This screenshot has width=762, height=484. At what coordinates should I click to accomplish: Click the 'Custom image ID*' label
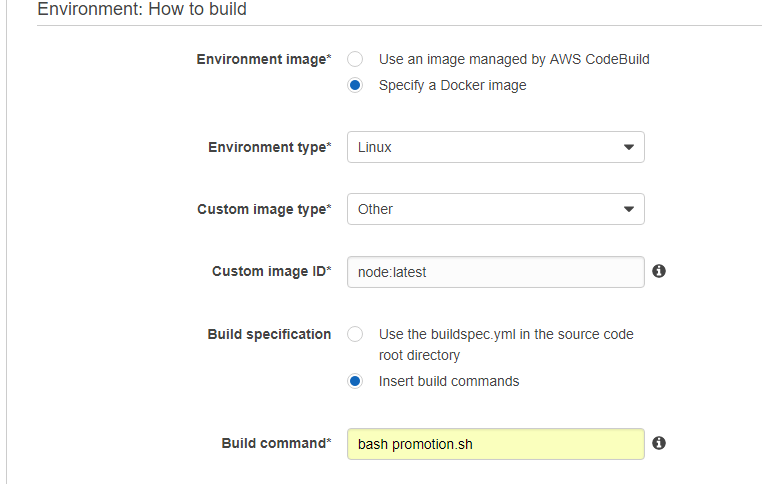point(272,271)
